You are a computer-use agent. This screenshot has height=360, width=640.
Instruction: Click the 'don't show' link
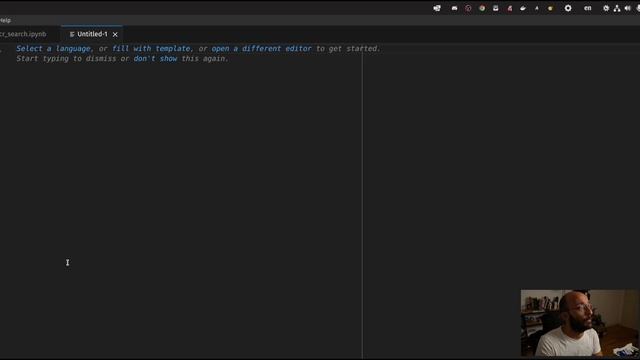pos(155,59)
